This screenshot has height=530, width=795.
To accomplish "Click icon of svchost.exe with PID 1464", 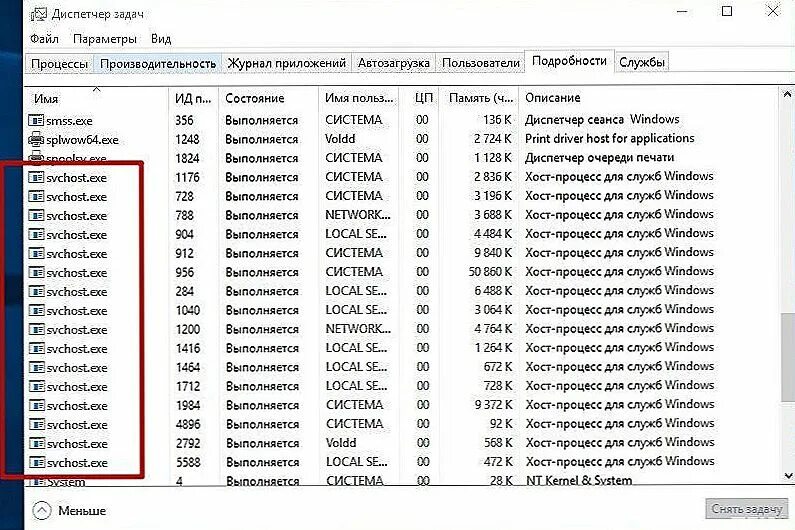I will [x=36, y=367].
